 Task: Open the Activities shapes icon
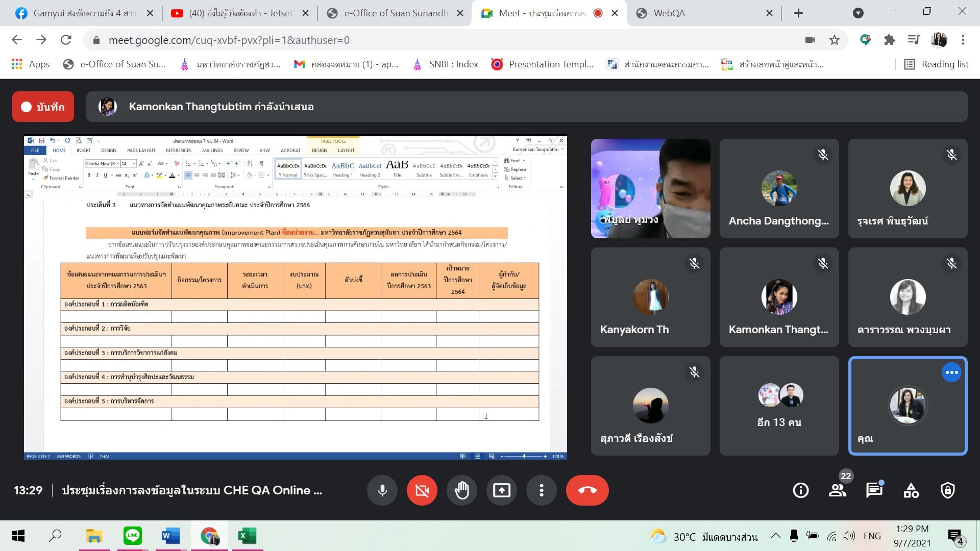click(x=911, y=490)
